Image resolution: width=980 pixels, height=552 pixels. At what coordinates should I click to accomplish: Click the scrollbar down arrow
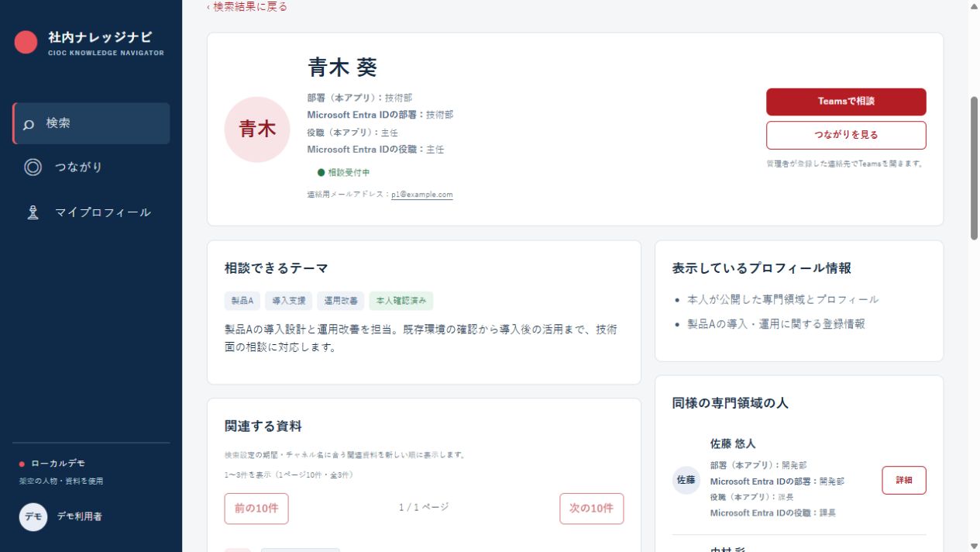click(x=974, y=545)
